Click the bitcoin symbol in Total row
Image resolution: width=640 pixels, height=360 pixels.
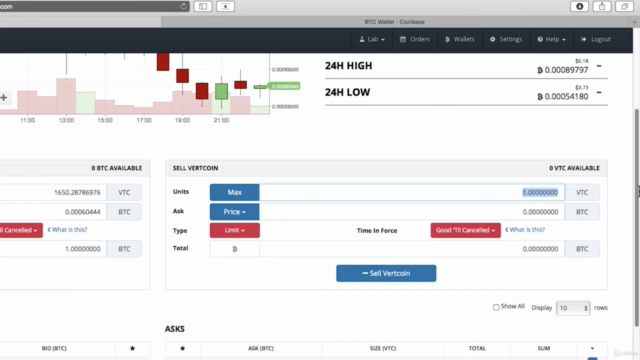click(x=234, y=249)
